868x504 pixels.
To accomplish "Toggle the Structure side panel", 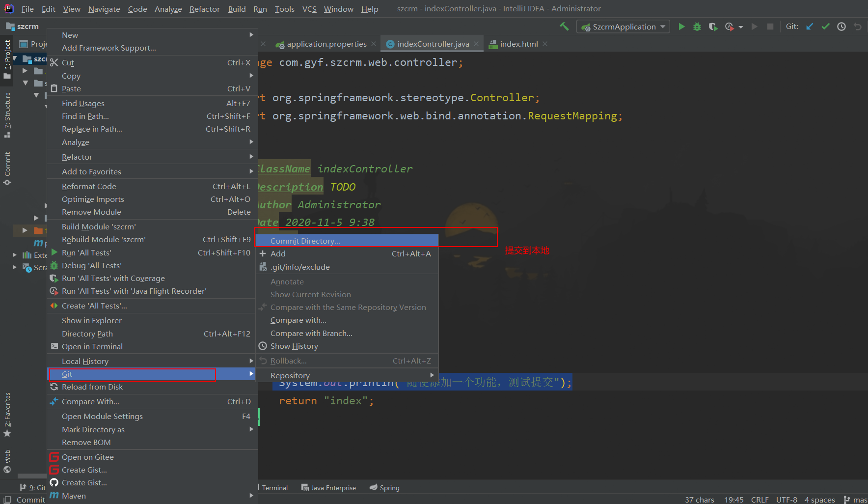I will [x=7, y=115].
